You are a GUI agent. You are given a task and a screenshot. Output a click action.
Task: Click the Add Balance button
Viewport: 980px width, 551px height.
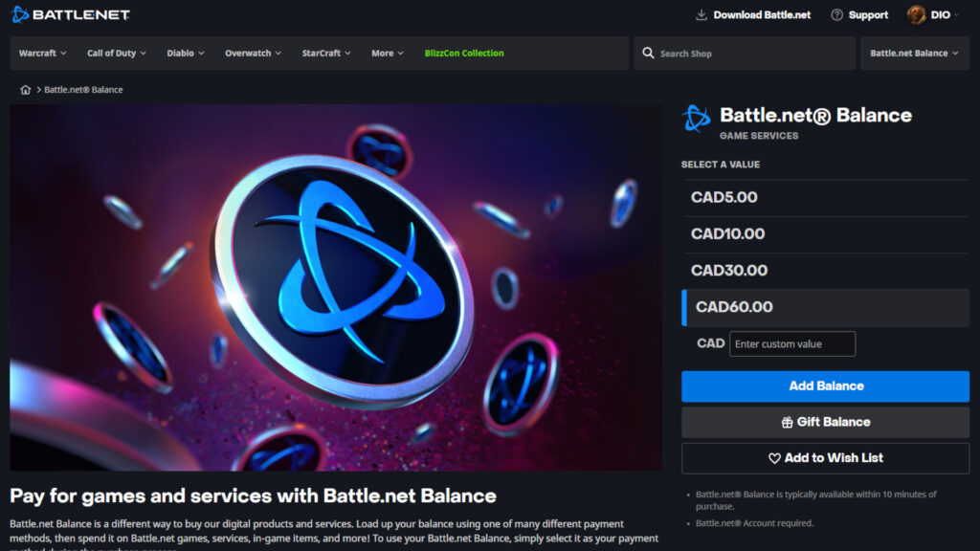click(825, 386)
